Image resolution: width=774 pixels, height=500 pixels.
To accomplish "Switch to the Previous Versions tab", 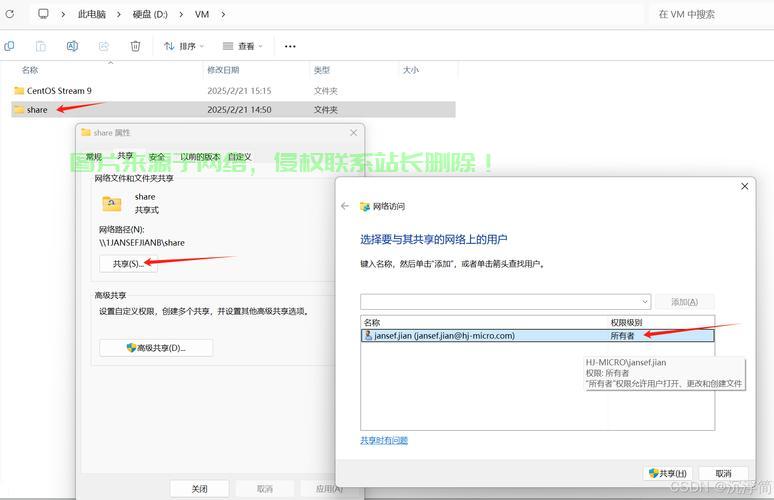I will pos(199,157).
